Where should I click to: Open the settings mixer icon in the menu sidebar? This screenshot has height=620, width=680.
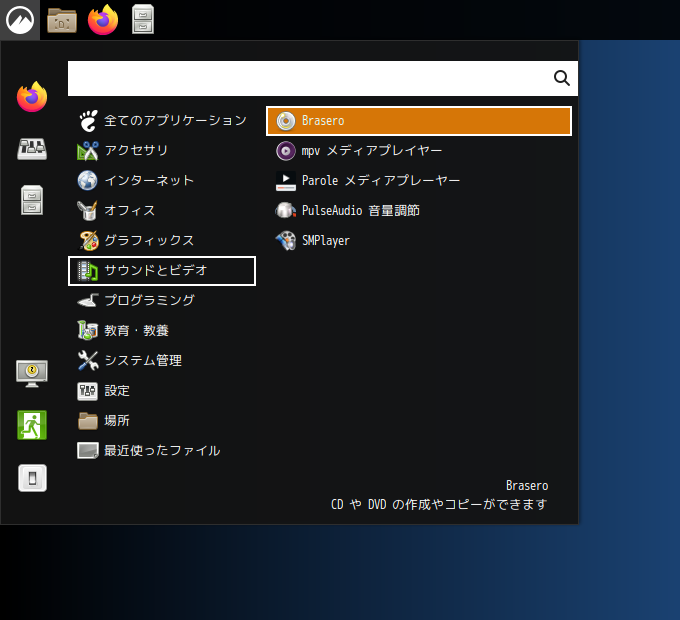point(32,149)
